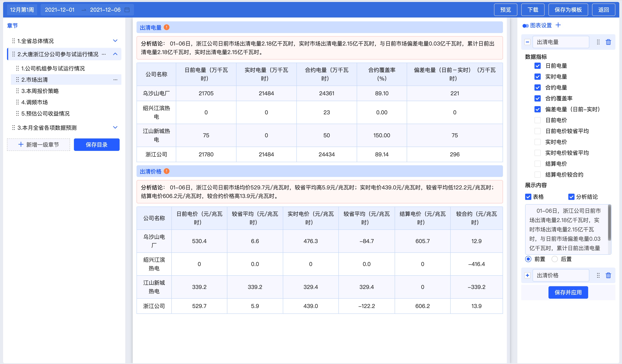Click the 12月第1周 label
Image resolution: width=622 pixels, height=364 pixels.
pos(22,10)
